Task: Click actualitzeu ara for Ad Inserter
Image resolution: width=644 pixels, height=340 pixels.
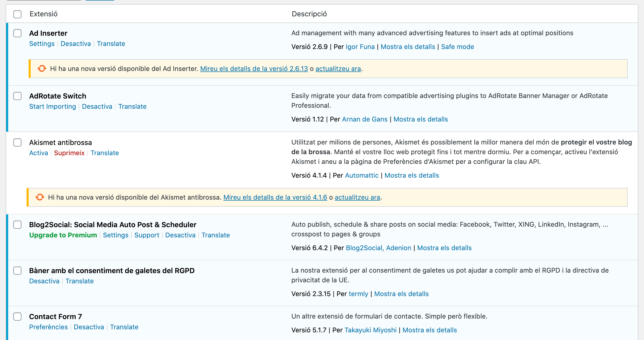Action: [338, 69]
